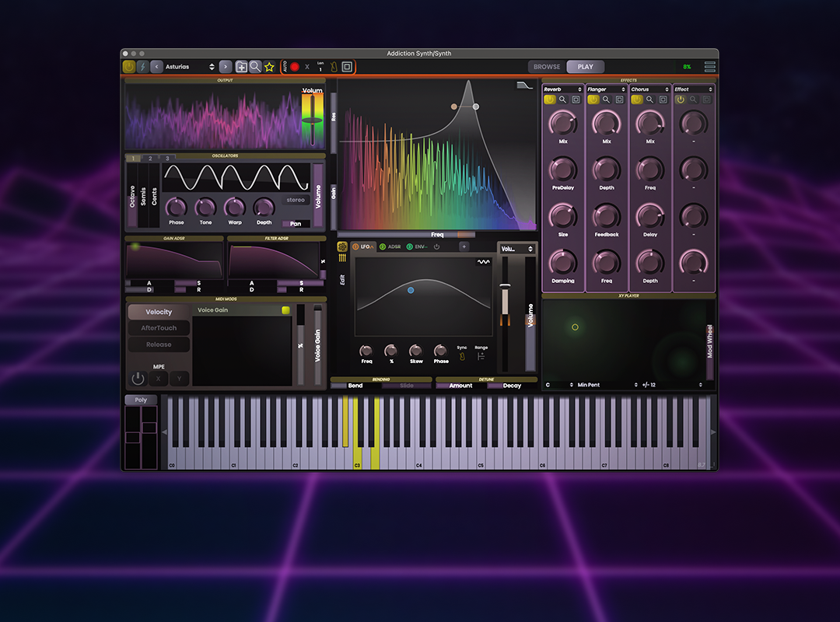Image resolution: width=840 pixels, height=622 pixels.
Task: Click the Velocity MIDI mod button
Action: click(x=159, y=312)
